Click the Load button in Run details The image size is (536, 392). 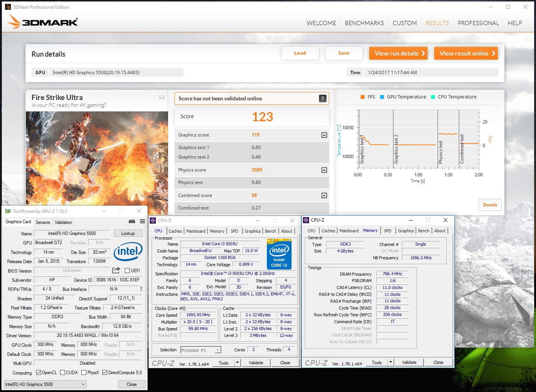coord(300,53)
